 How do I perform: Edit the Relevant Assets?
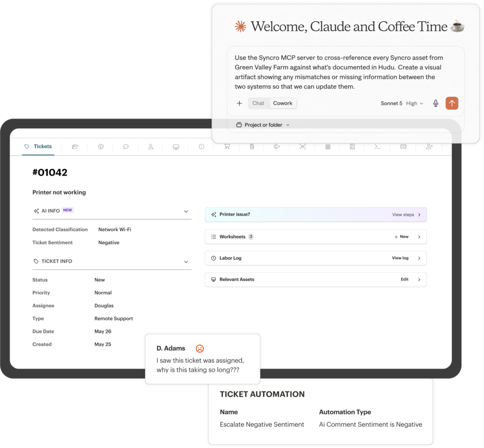point(405,279)
